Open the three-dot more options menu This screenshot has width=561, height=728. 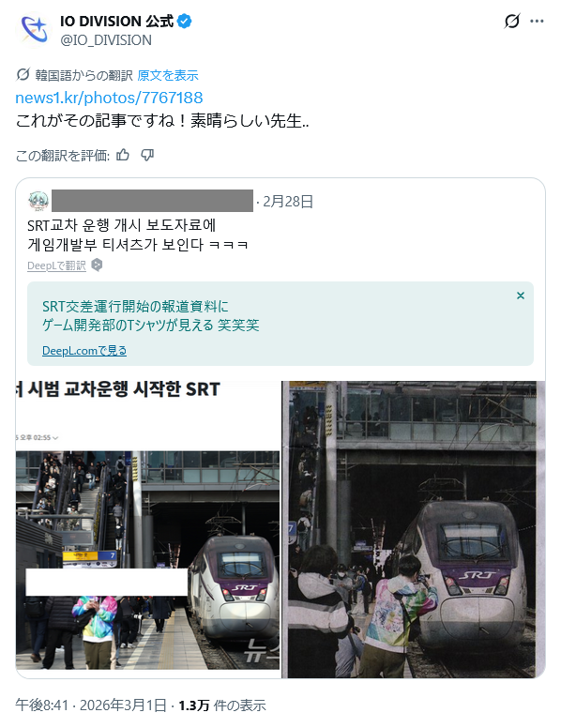pos(537,22)
